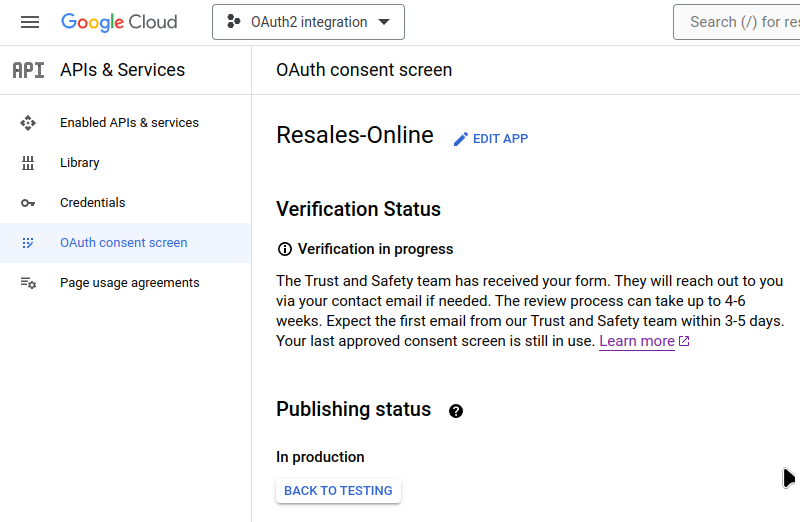
Task: Open the Credentials page
Action: (x=126, y=203)
